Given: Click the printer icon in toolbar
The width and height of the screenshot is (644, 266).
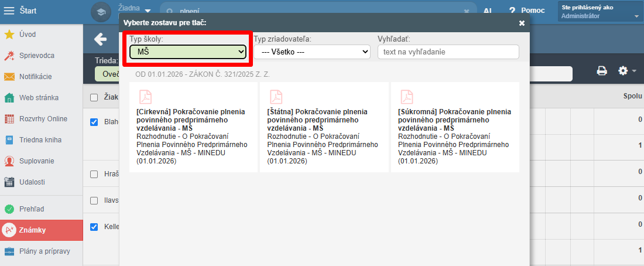Looking at the screenshot, I should [x=602, y=71].
